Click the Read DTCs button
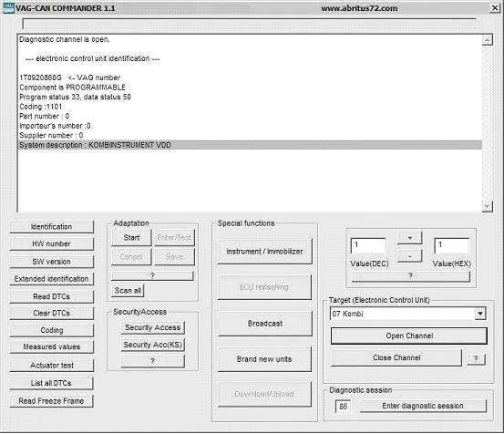This screenshot has width=504, height=434. [51, 296]
